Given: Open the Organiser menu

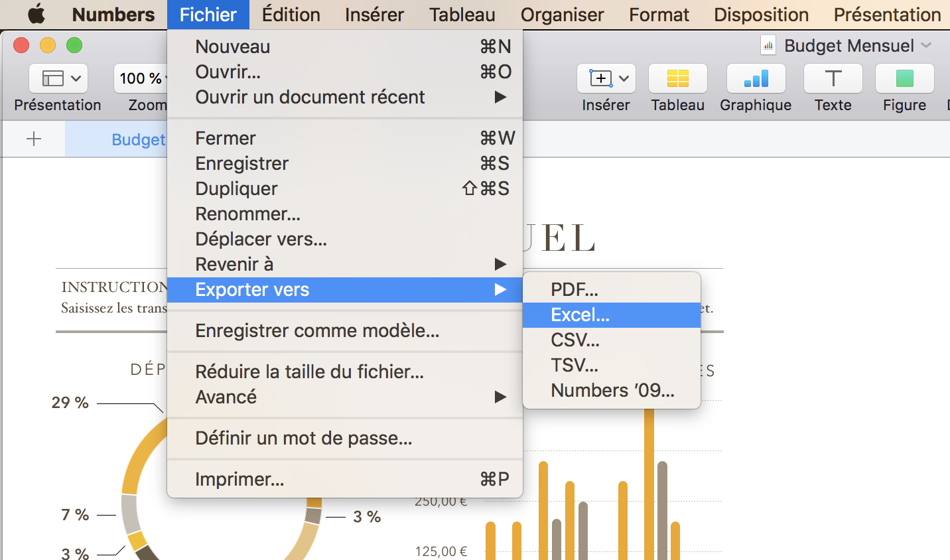Looking at the screenshot, I should coord(562,15).
